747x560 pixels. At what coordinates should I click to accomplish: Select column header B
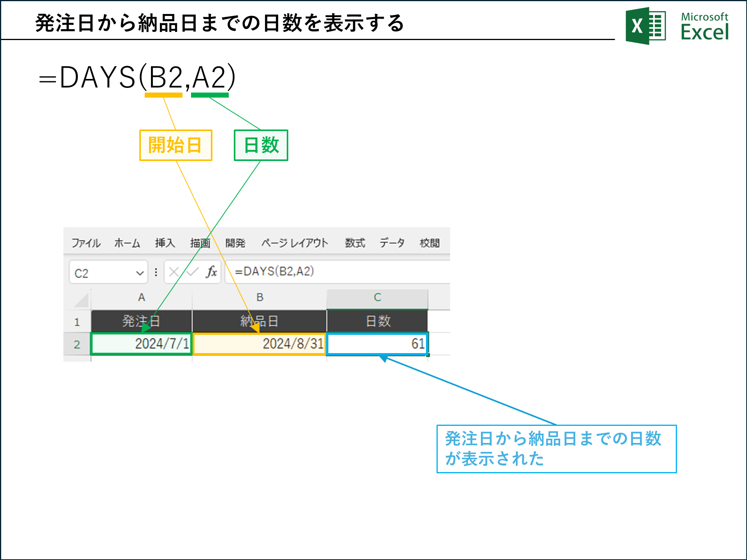point(260,297)
